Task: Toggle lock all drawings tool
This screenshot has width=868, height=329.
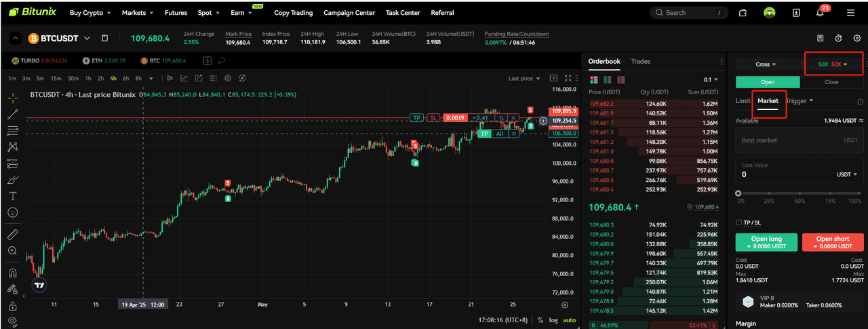Action: 12,307
